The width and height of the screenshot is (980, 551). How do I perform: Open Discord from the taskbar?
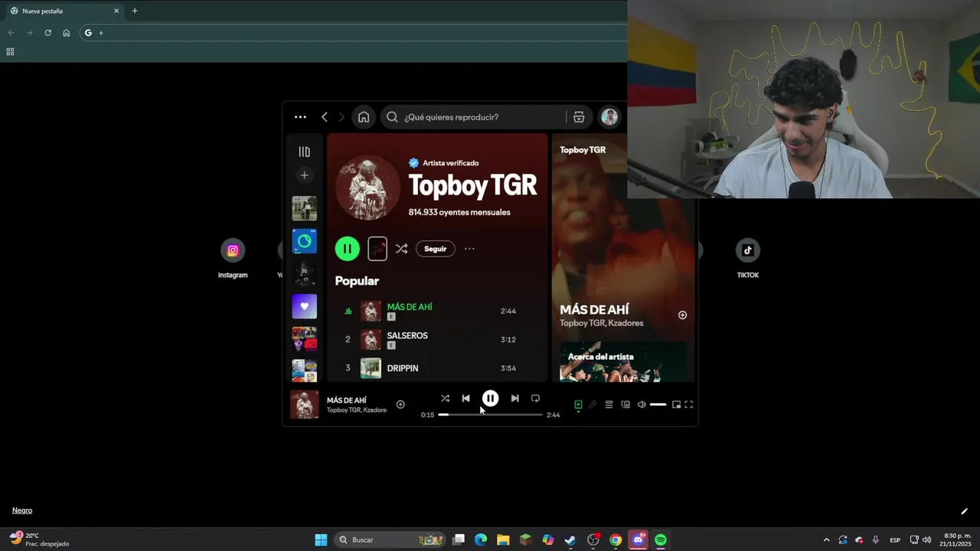pyautogui.click(x=639, y=540)
